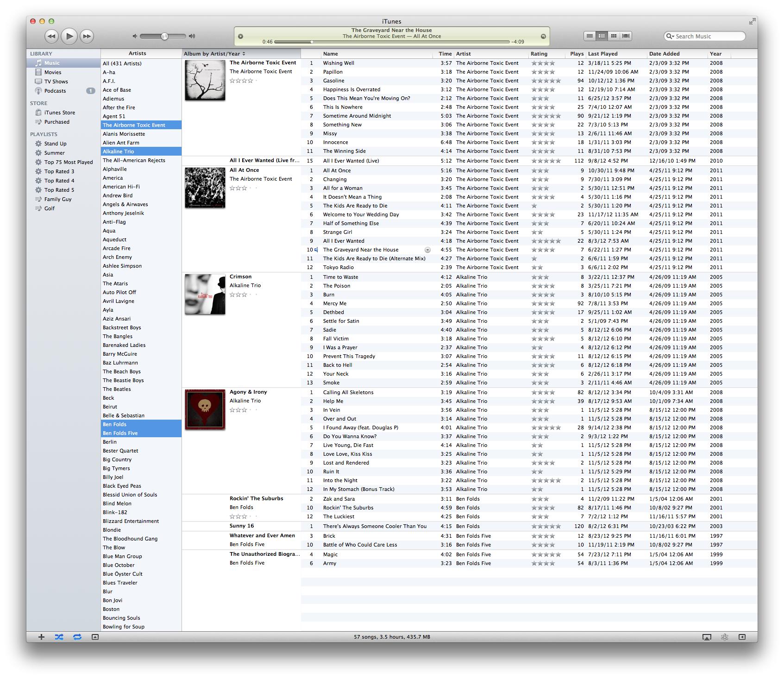Sort by the Name column header
This screenshot has height=679, width=784.
coord(377,54)
